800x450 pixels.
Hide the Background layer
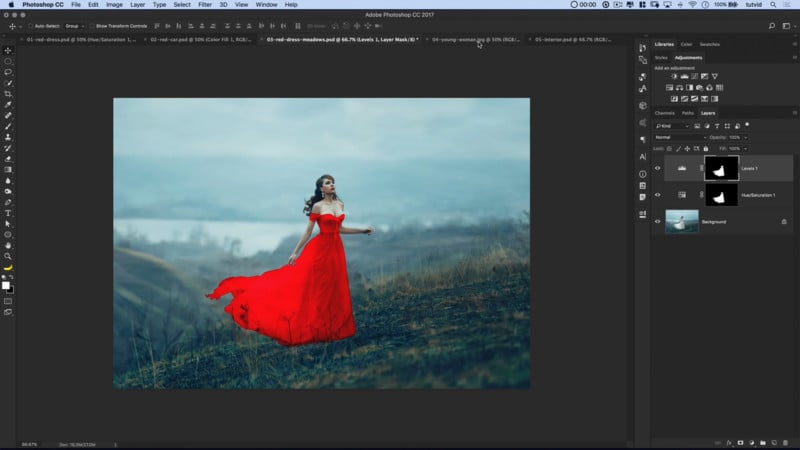(657, 221)
